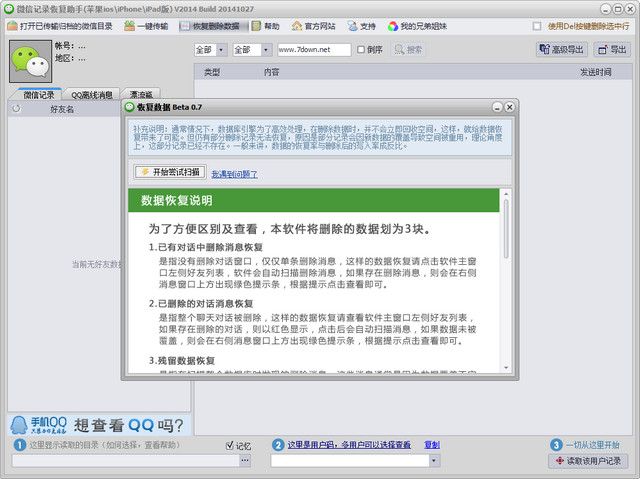Screen dimensions: 640x479
Task: Enable 使用Del按键删除选中行 checkbox
Action: point(537,26)
